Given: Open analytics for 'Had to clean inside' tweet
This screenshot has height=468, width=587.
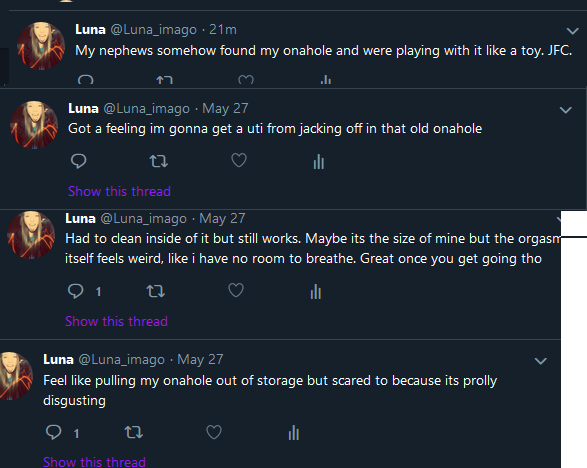Looking at the screenshot, I should (x=316, y=291).
